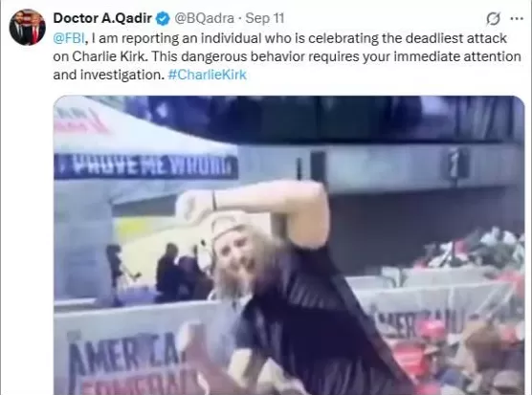Open the #CharlieKirk hashtag
532x395 pixels.
click(x=208, y=75)
